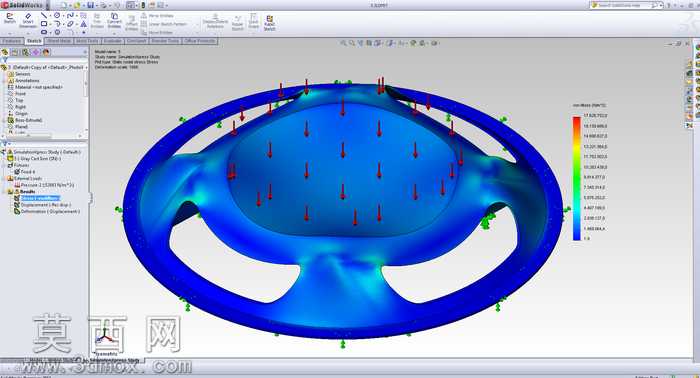Open the Line tool dropdown arrow
This screenshot has width=700, height=378.
coord(50,16)
